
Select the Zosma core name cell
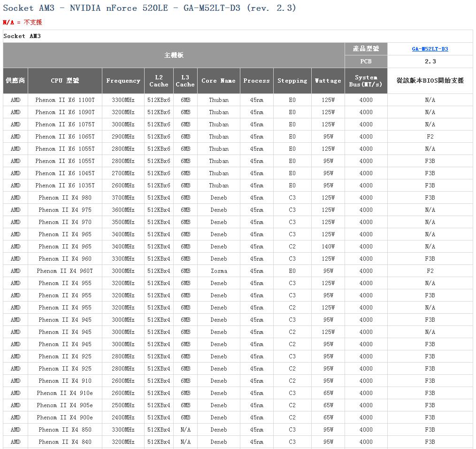point(218,271)
